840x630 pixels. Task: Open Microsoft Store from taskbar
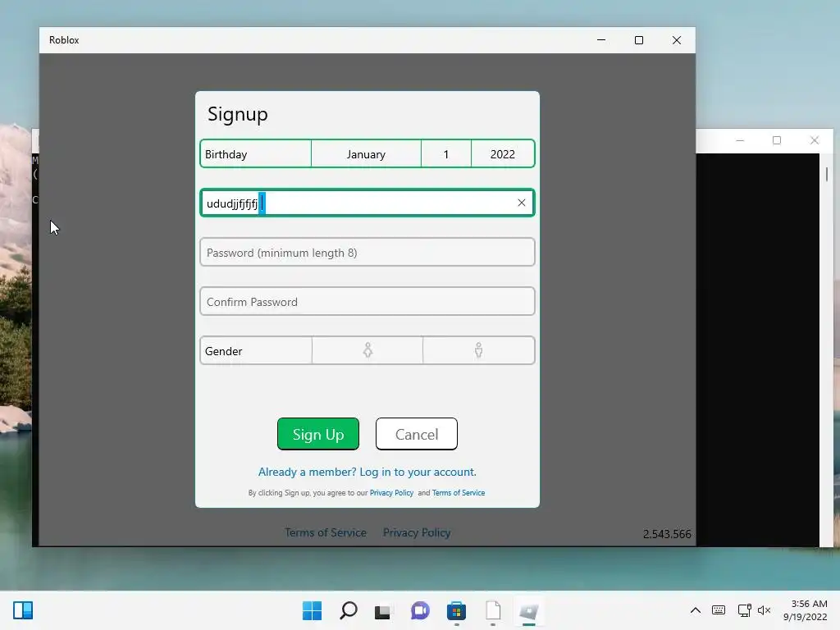tap(456, 610)
